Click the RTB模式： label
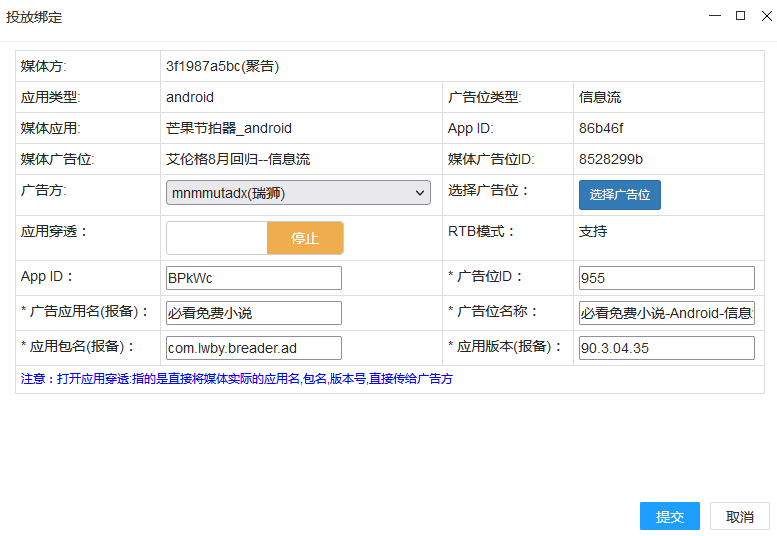 (481, 231)
